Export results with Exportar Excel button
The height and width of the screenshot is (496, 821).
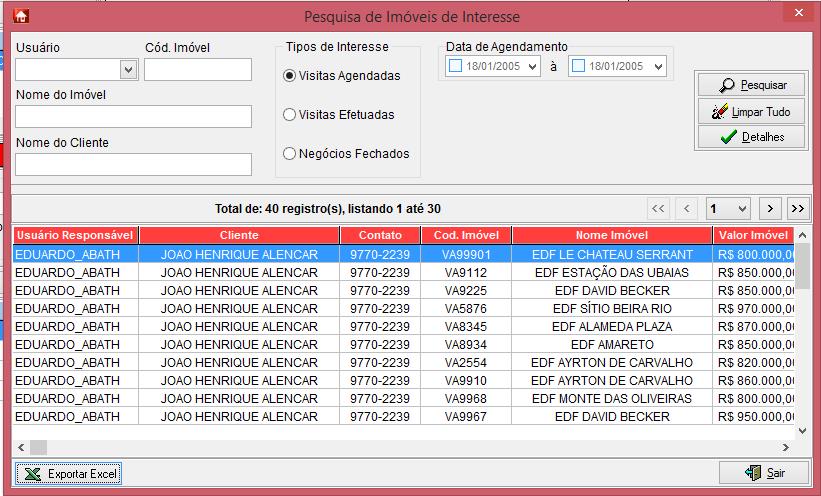pyautogui.click(x=69, y=473)
